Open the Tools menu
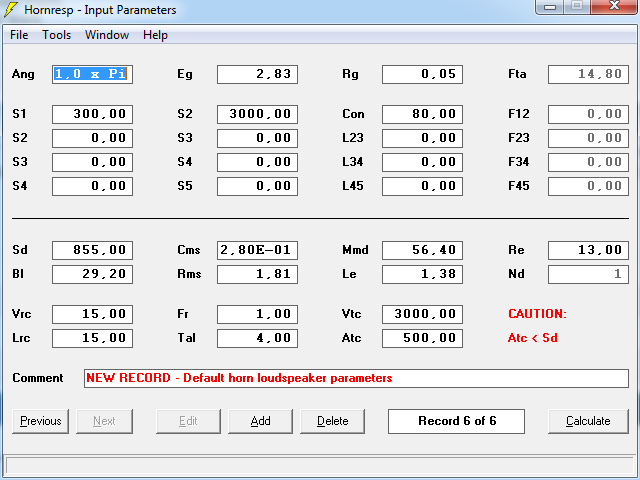The width and height of the screenshot is (640, 480). [x=56, y=35]
